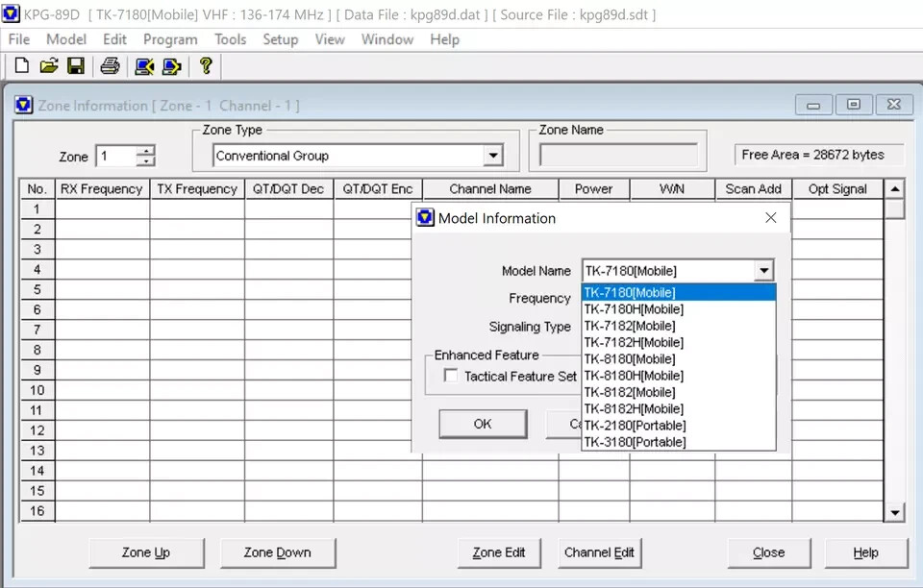Click OK in Model Information dialog
This screenshot has height=588, width=923.
tap(483, 424)
